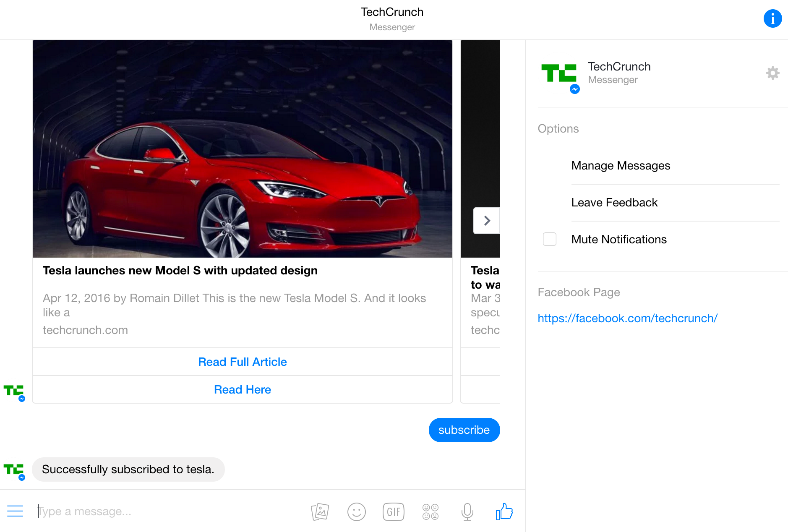Image resolution: width=788 pixels, height=532 pixels.
Task: Click the Read Here button
Action: (243, 389)
